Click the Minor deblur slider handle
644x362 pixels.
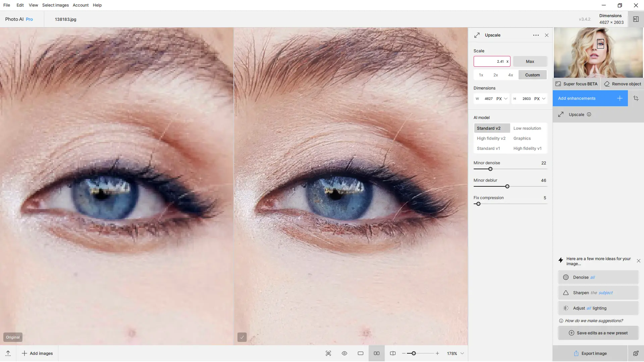[x=507, y=186]
